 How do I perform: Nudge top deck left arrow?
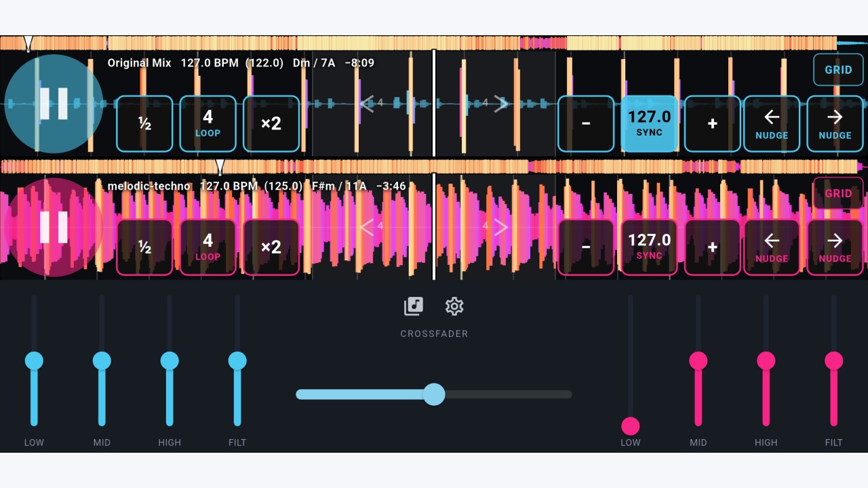tap(772, 123)
